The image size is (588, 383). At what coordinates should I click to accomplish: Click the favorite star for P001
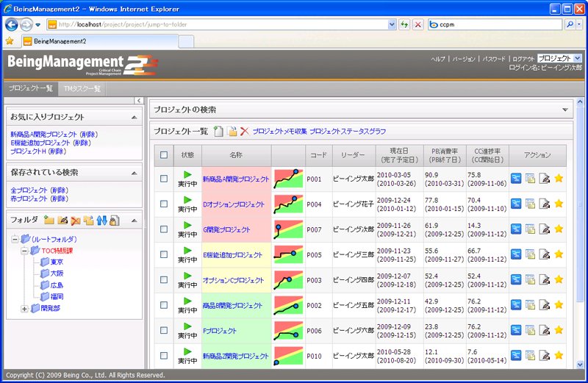559,178
